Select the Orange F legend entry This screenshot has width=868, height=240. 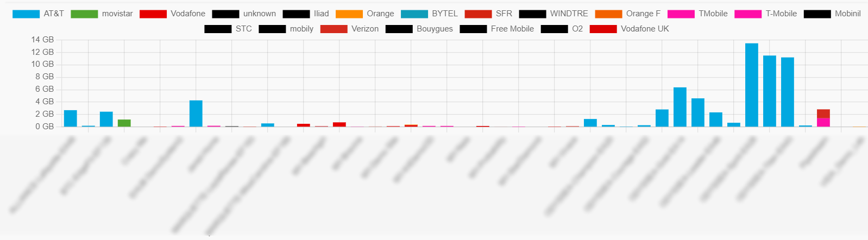(x=627, y=14)
